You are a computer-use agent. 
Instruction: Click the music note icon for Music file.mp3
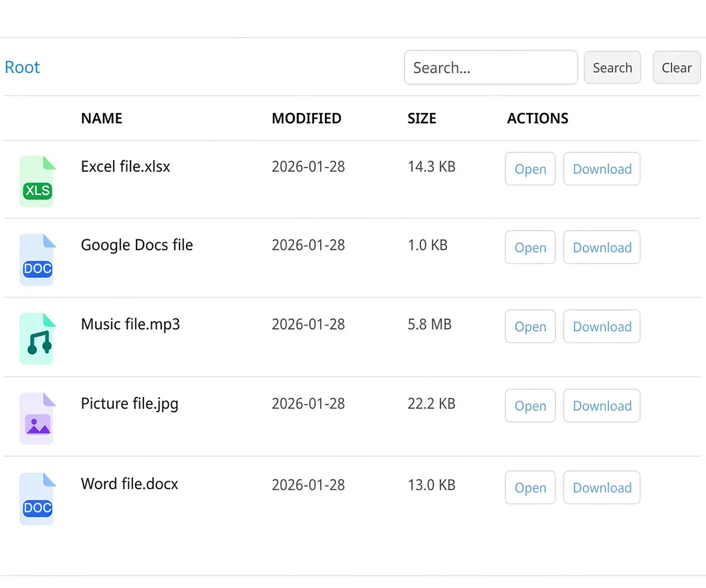point(38,339)
